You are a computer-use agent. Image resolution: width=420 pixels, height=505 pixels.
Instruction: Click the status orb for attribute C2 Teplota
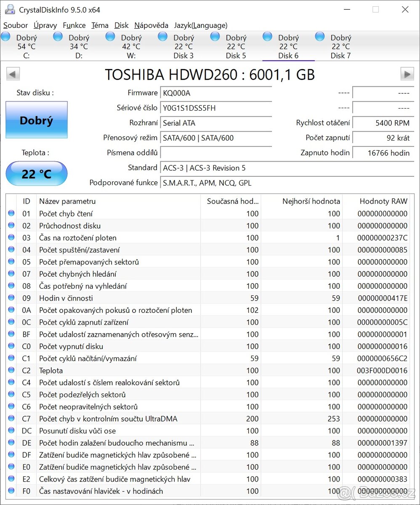(x=11, y=370)
